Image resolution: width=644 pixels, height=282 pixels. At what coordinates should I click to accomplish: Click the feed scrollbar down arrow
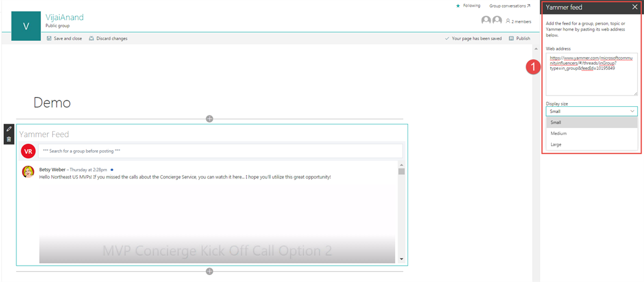click(x=401, y=259)
